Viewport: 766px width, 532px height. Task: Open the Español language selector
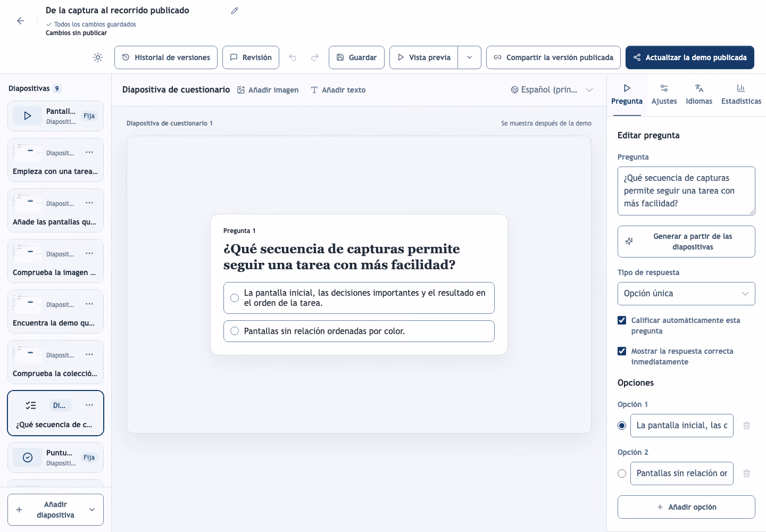tap(552, 90)
